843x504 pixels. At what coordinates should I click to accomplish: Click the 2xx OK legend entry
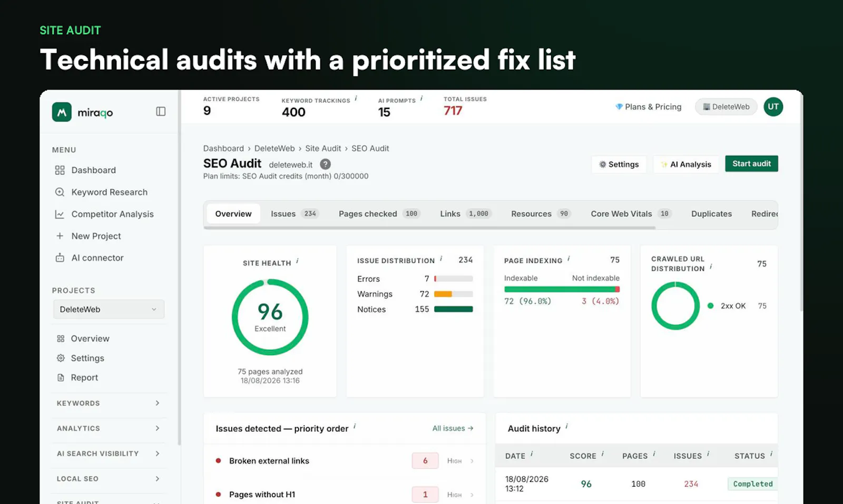tap(737, 306)
